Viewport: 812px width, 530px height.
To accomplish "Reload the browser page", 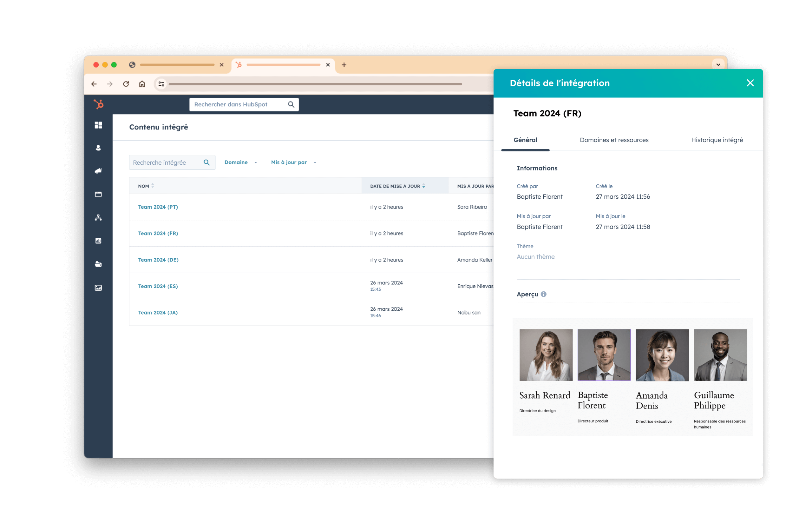I will (x=126, y=84).
